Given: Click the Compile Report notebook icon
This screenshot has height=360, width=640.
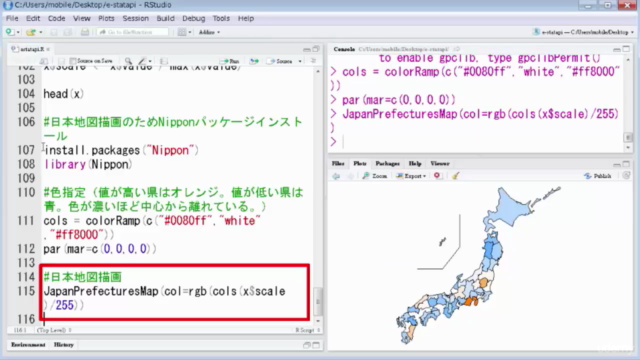Looking at the screenshot, I should coord(164,61).
